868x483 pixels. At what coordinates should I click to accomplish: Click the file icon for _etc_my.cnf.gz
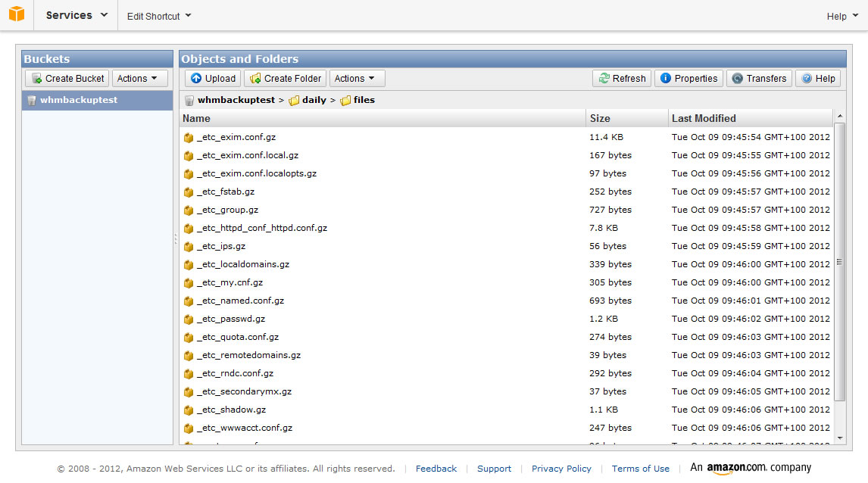(x=189, y=282)
